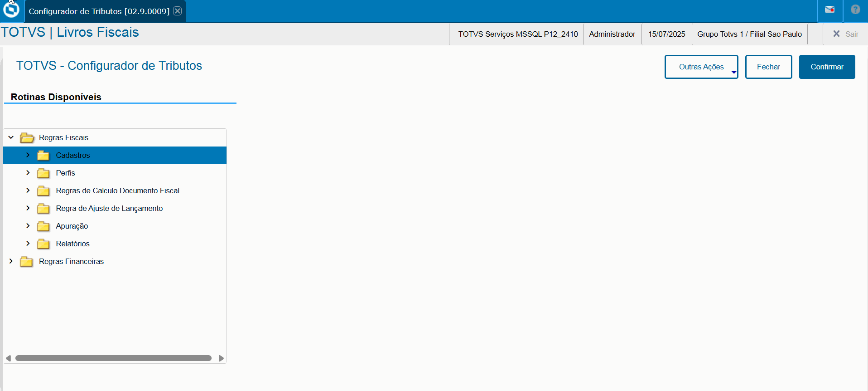The image size is (868, 391).
Task: Open the Outras Ações dropdown
Action: 701,67
